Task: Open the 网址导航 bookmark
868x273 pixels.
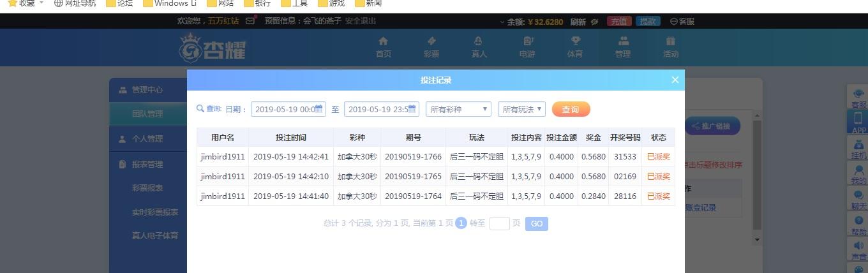Action: click(75, 3)
